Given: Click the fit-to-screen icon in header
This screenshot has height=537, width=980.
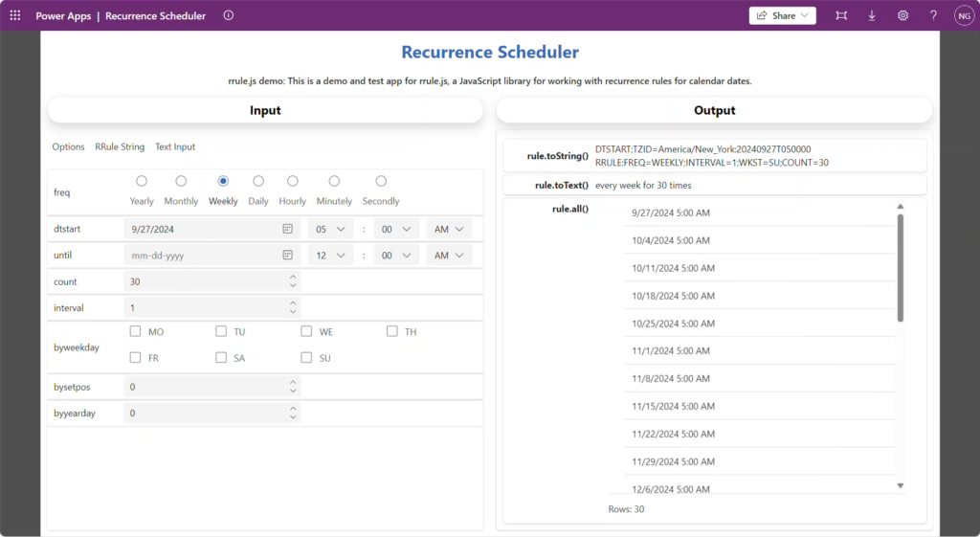Looking at the screenshot, I should (x=841, y=15).
